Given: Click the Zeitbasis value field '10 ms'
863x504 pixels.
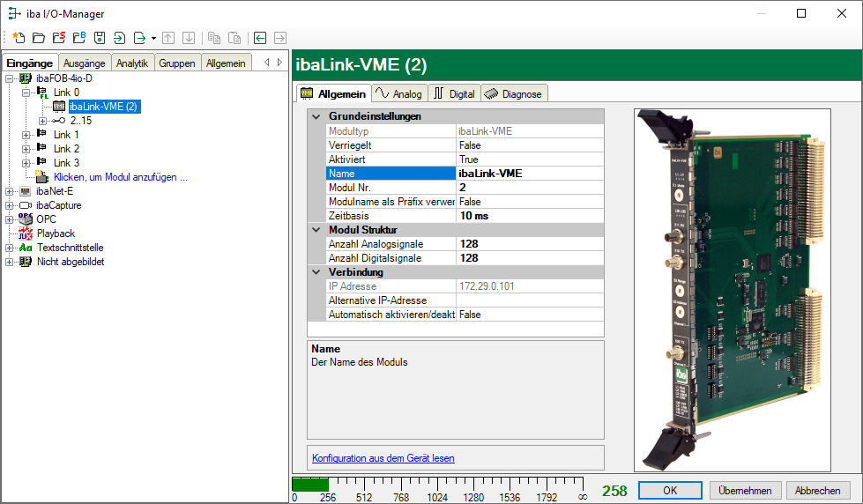Looking at the screenshot, I should (x=529, y=215).
